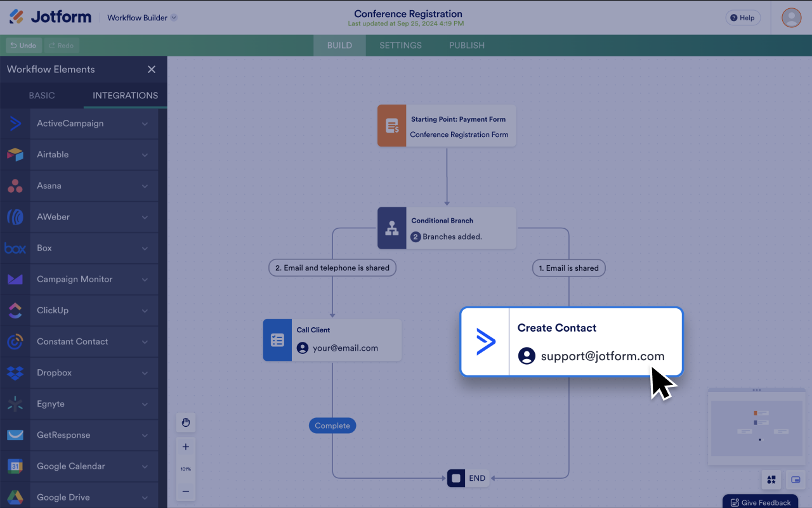Image resolution: width=812 pixels, height=508 pixels.
Task: Click the Campaign Monitor icon
Action: coord(15,279)
